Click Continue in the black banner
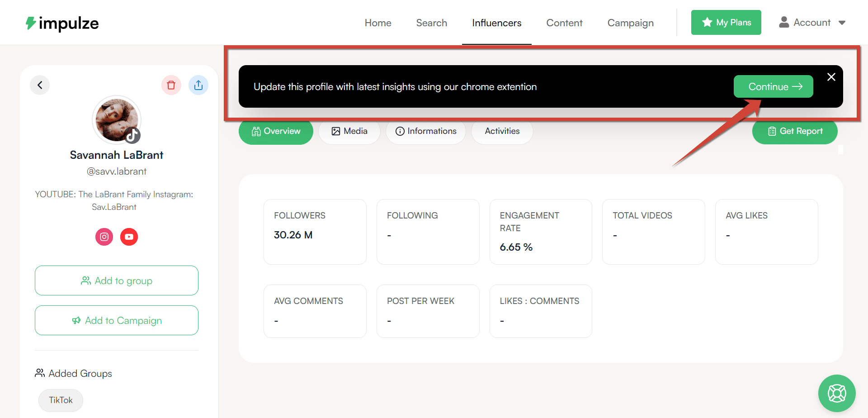The image size is (868, 418). [774, 86]
